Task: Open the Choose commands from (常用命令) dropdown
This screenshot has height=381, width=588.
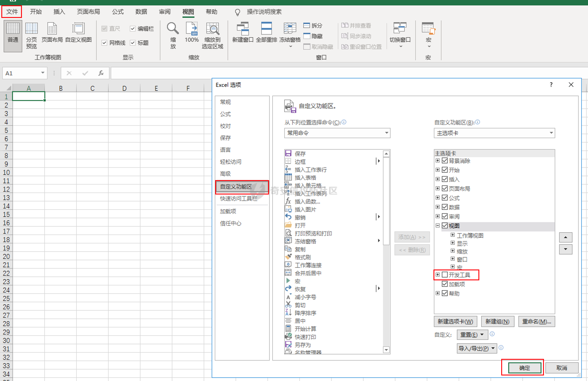Action: pos(337,133)
